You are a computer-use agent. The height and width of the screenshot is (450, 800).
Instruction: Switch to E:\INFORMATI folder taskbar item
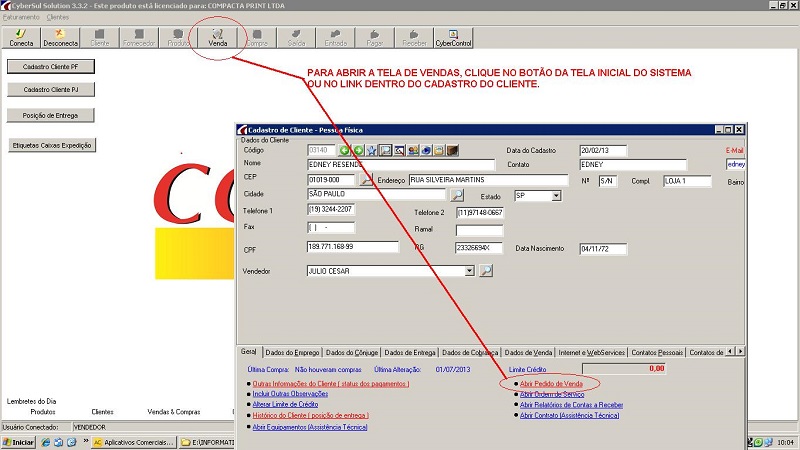pyautogui.click(x=207, y=442)
